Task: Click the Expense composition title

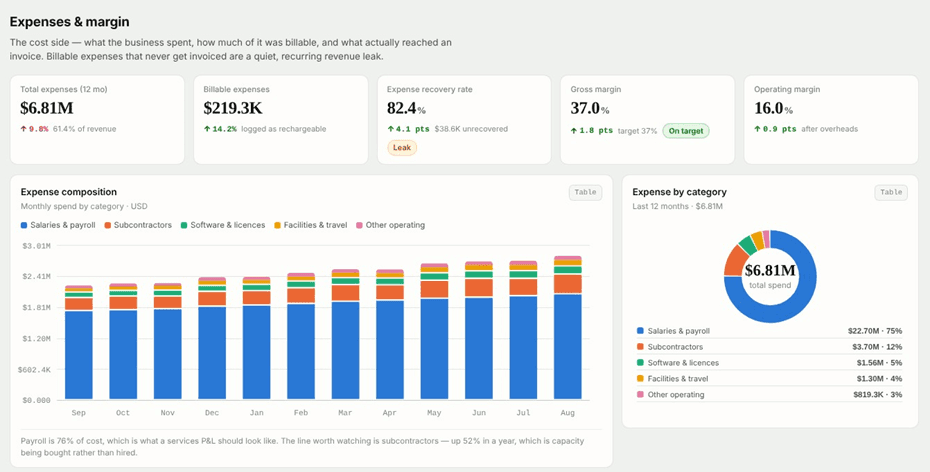Action: click(69, 192)
